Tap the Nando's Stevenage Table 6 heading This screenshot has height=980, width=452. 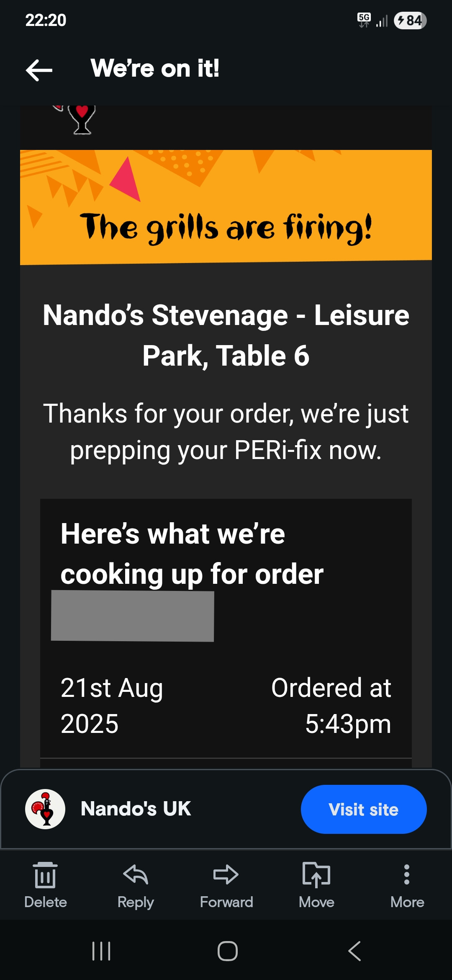tap(226, 335)
